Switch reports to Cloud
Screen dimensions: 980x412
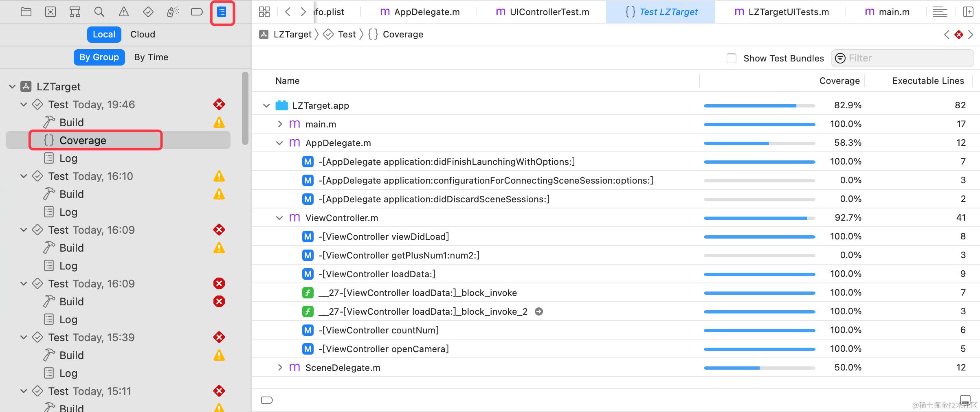(x=143, y=35)
